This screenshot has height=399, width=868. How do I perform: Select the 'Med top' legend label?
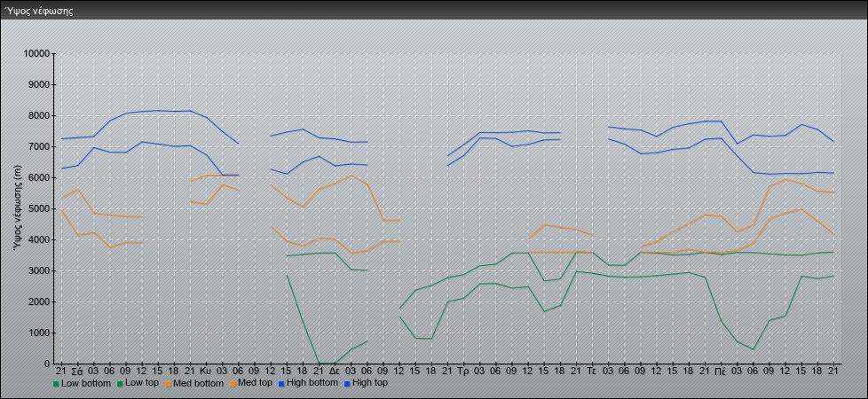coord(254,383)
